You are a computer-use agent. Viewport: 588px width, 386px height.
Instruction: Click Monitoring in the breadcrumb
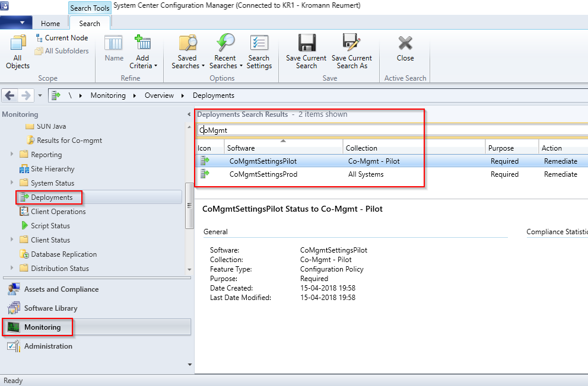[108, 95]
